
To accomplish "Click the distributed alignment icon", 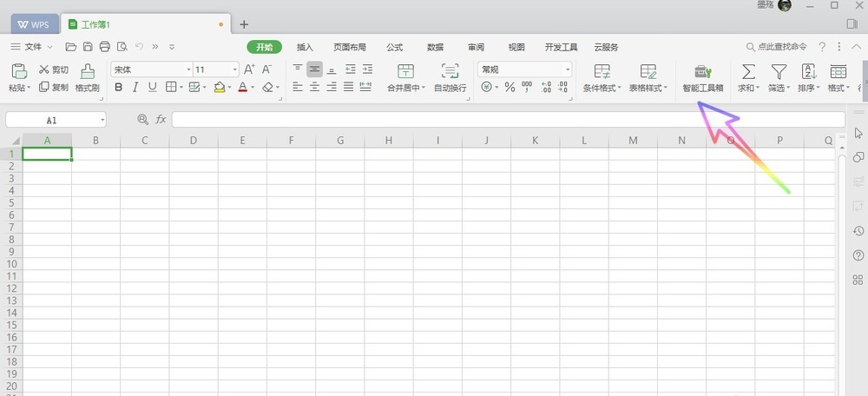I will (x=365, y=87).
